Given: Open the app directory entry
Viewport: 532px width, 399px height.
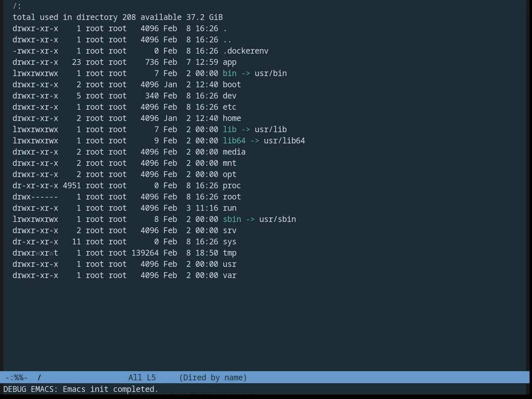Looking at the screenshot, I should tap(229, 62).
